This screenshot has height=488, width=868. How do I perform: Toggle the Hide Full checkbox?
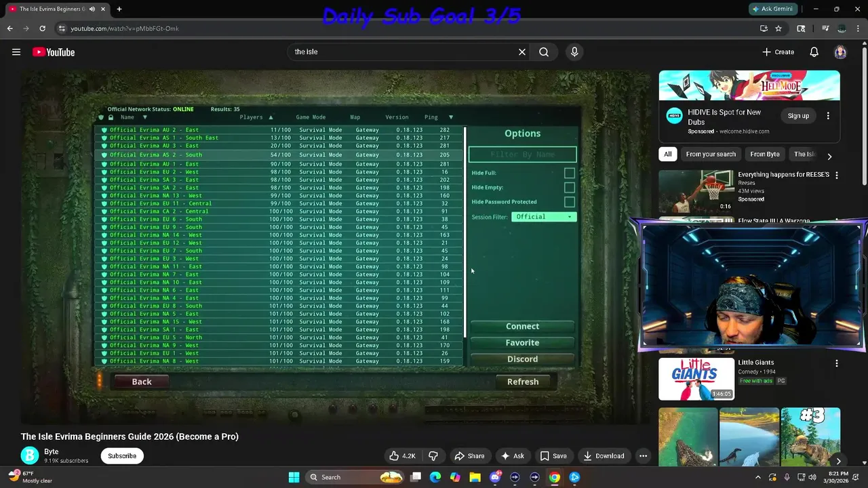click(569, 173)
